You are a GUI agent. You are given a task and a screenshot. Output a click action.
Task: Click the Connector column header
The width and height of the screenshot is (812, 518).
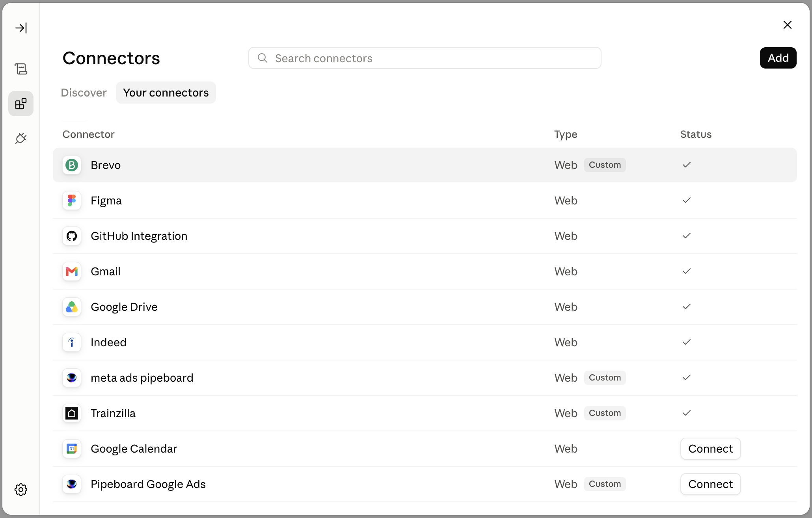[88, 134]
